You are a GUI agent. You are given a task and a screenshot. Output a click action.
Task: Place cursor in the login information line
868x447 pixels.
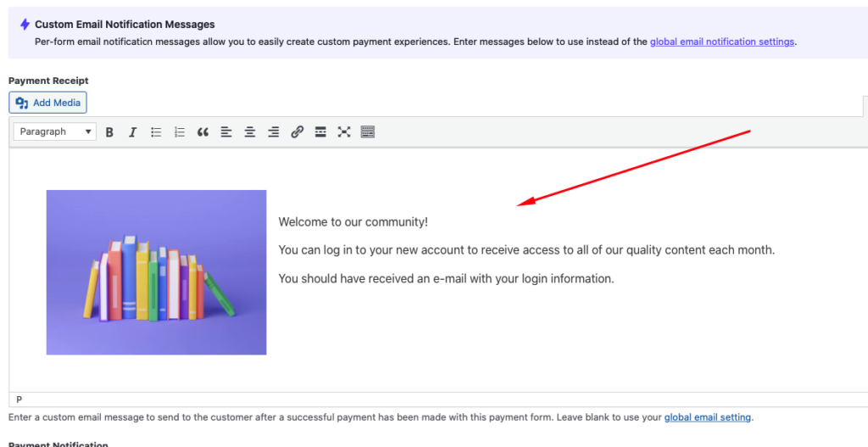point(446,278)
